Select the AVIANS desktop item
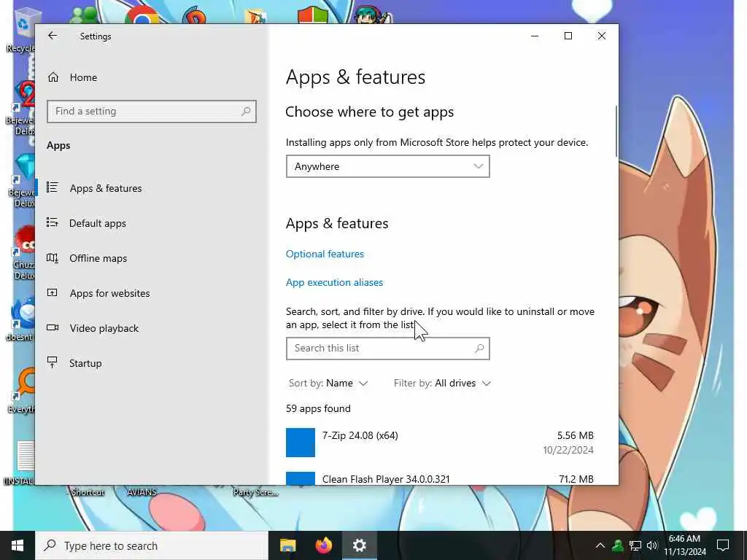Screen dimensions: 747x560 (x=142, y=492)
